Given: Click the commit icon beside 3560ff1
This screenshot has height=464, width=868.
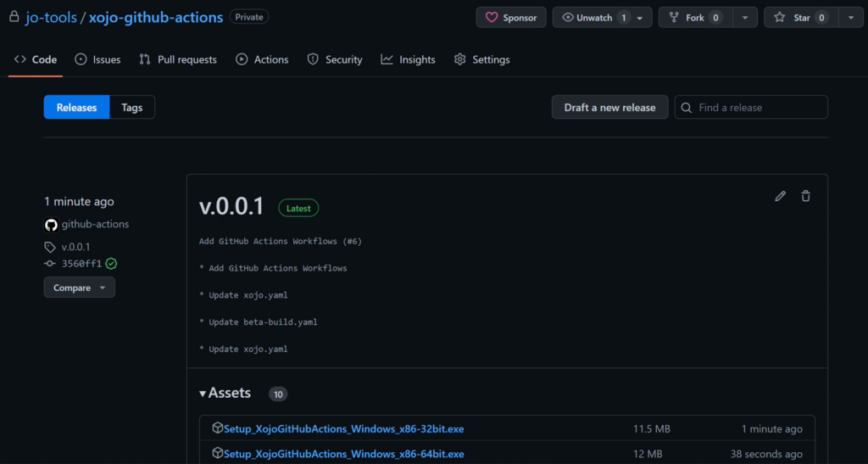Looking at the screenshot, I should (x=50, y=264).
